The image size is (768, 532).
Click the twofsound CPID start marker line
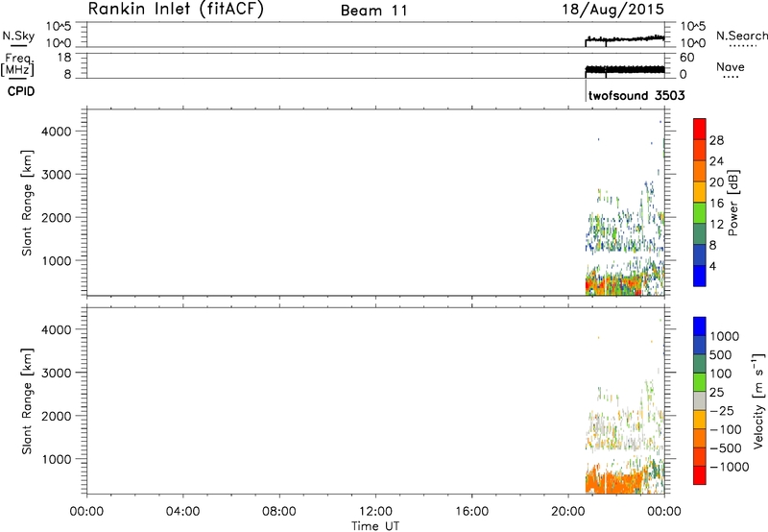[586, 90]
